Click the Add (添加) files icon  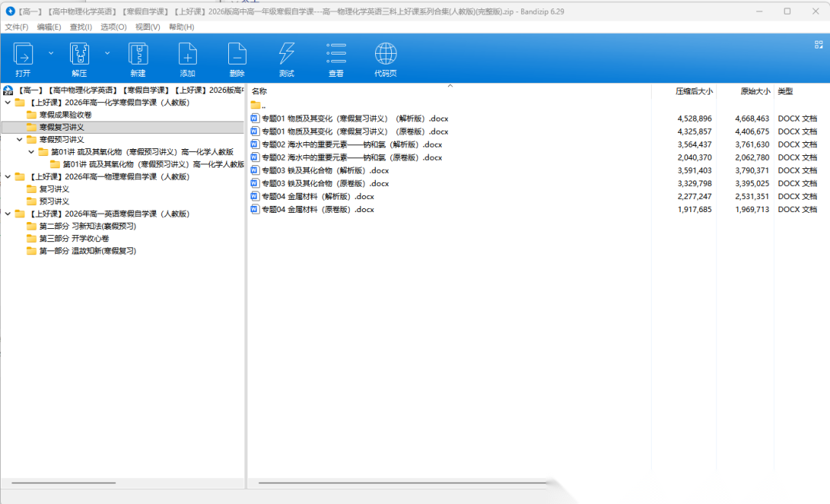(188, 55)
